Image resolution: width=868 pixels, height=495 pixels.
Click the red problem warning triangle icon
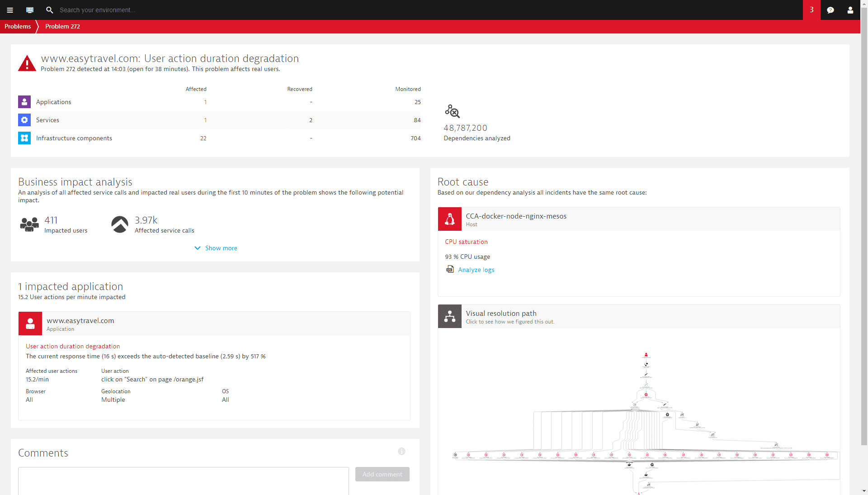tap(27, 63)
